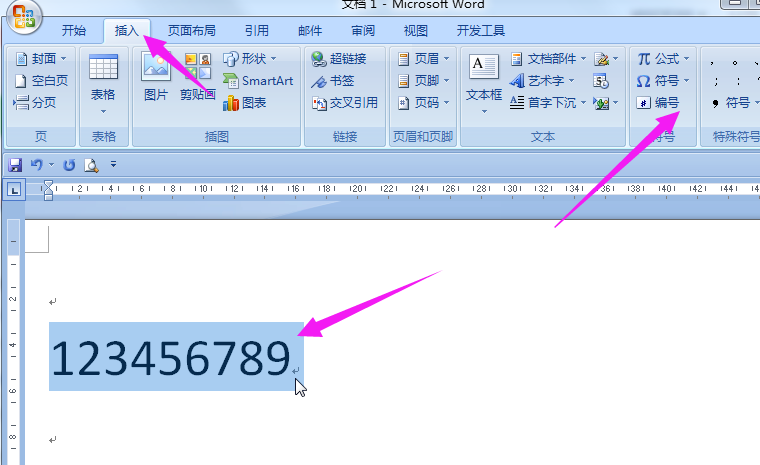
Task: Expand the 表格 dropdown arrow
Action: [x=103, y=112]
